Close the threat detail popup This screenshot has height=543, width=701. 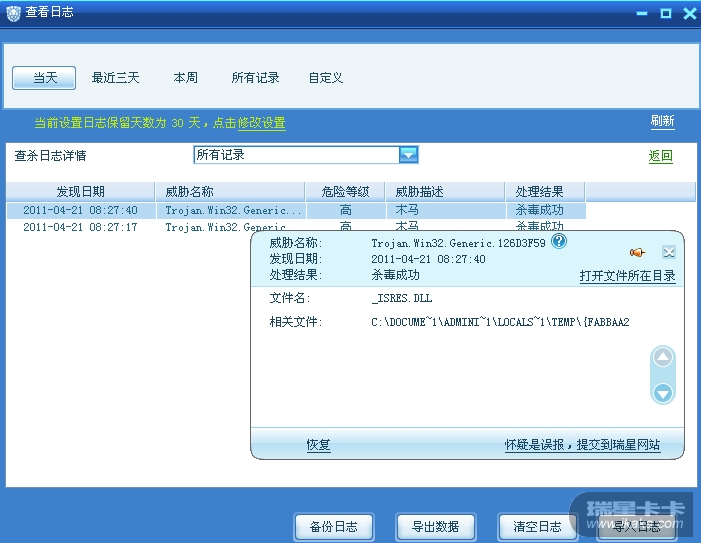tap(669, 253)
